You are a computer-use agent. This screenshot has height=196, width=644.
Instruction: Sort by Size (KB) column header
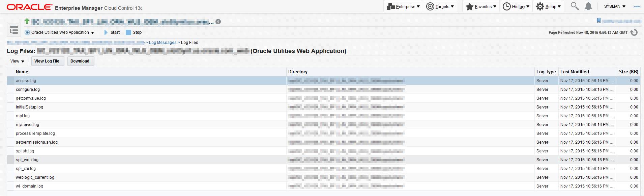click(628, 72)
